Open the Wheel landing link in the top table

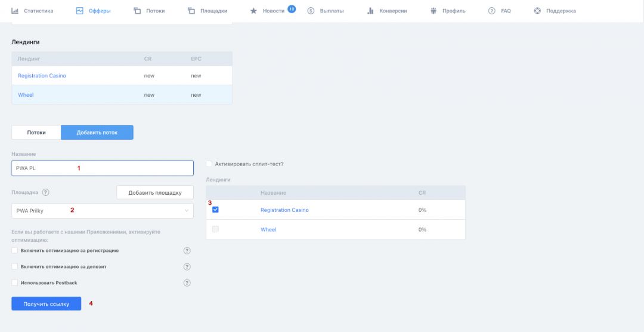pyautogui.click(x=26, y=95)
